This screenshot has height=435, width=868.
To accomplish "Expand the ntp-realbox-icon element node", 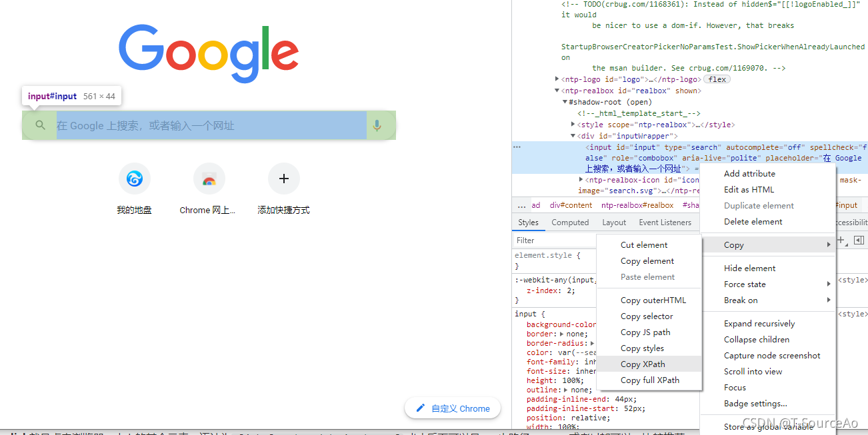I will coord(581,180).
